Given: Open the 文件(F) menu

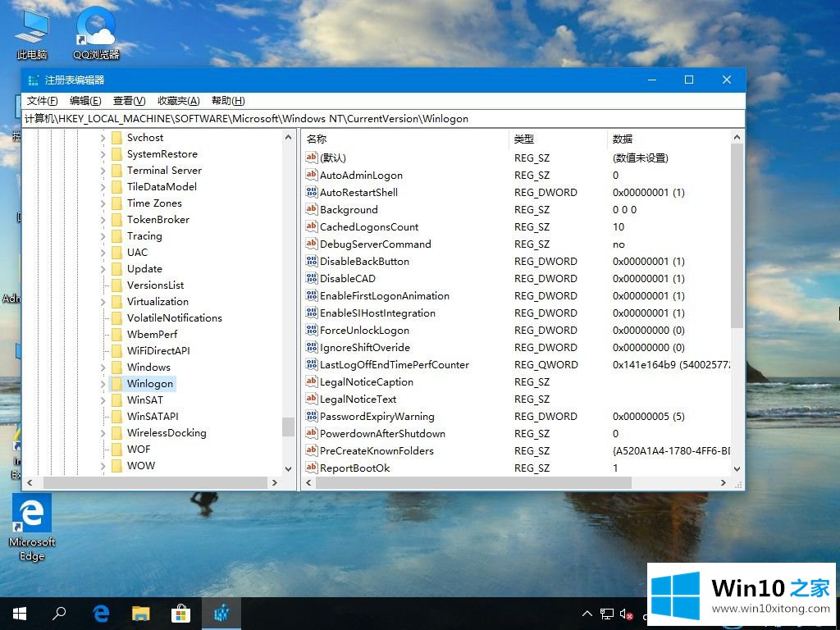Looking at the screenshot, I should pyautogui.click(x=43, y=101).
